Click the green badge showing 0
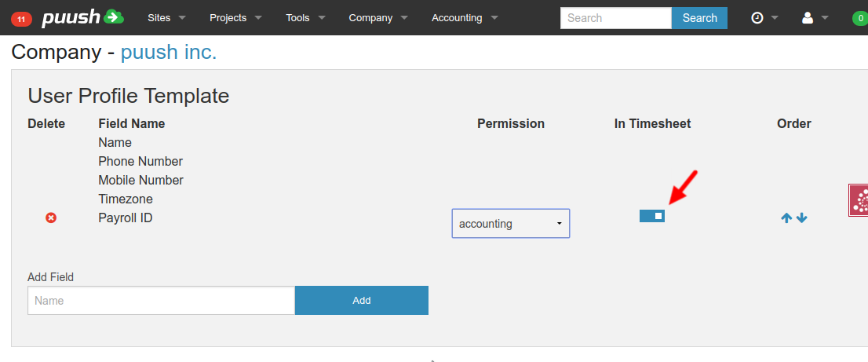 pyautogui.click(x=859, y=18)
